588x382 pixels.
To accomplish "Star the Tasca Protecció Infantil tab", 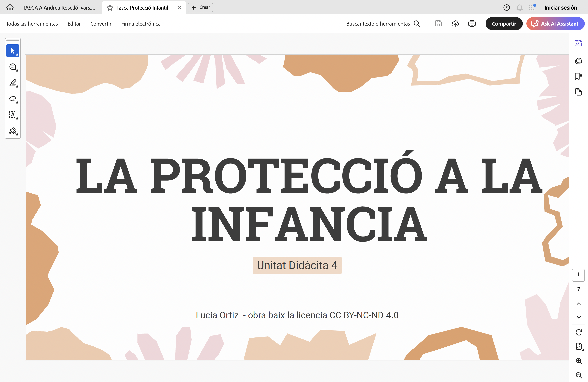I will (110, 8).
